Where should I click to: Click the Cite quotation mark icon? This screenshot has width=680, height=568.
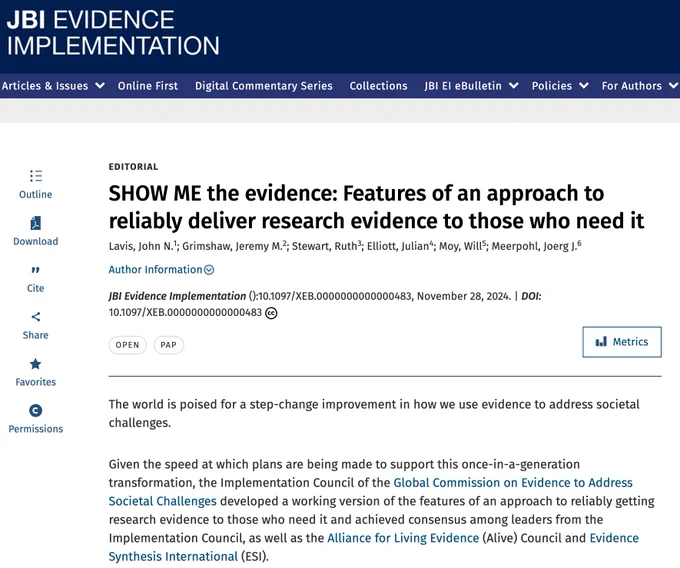coord(36,270)
